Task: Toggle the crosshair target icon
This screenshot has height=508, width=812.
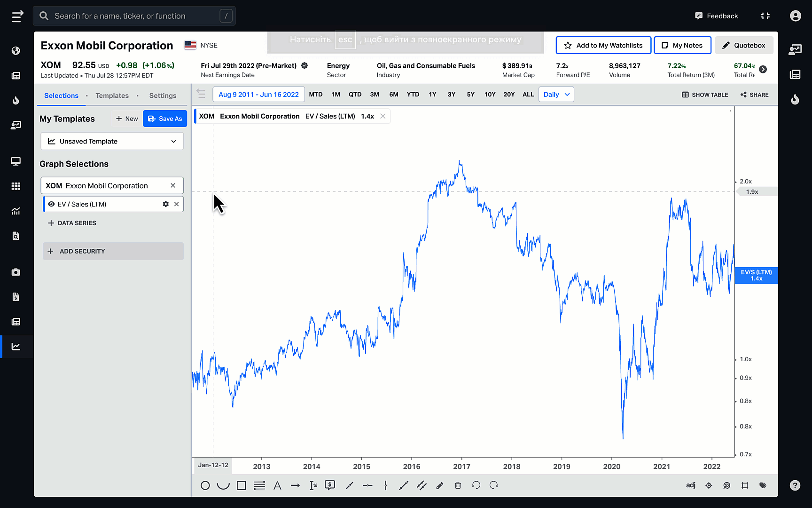Action: point(709,485)
